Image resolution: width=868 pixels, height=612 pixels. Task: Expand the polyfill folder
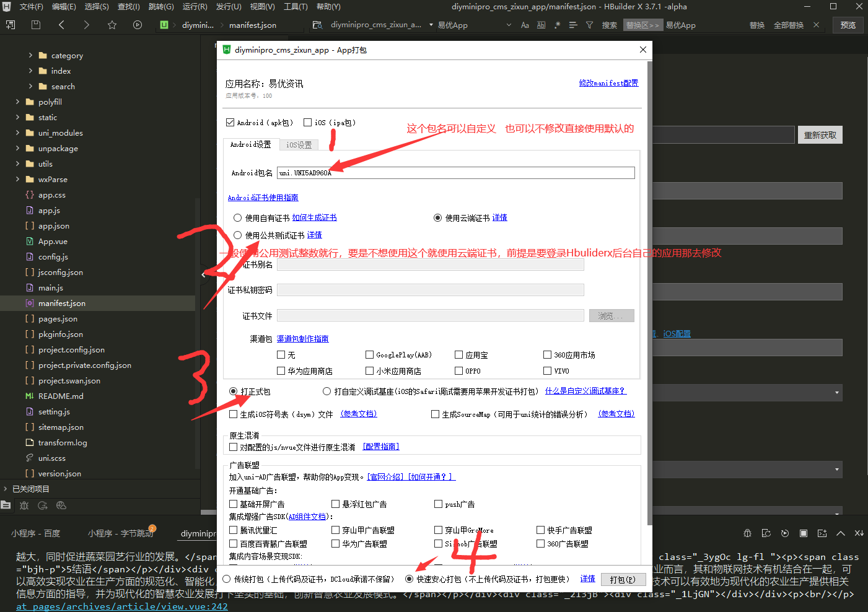[x=17, y=102]
